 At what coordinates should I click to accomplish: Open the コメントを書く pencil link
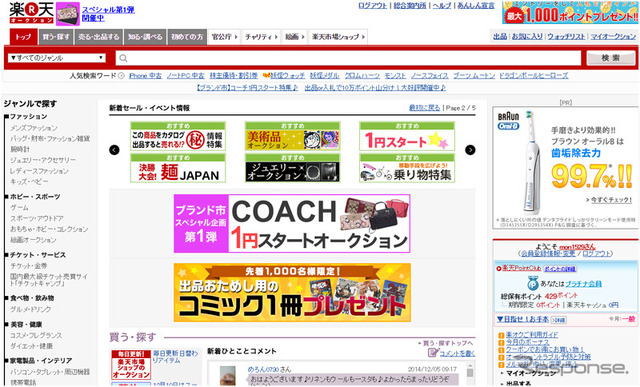tap(451, 353)
